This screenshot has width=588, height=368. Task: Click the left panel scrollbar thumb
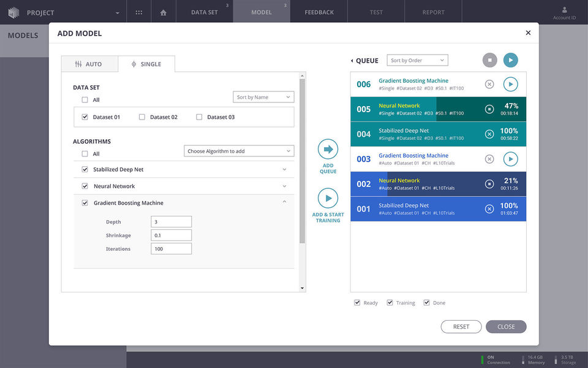[302, 161]
